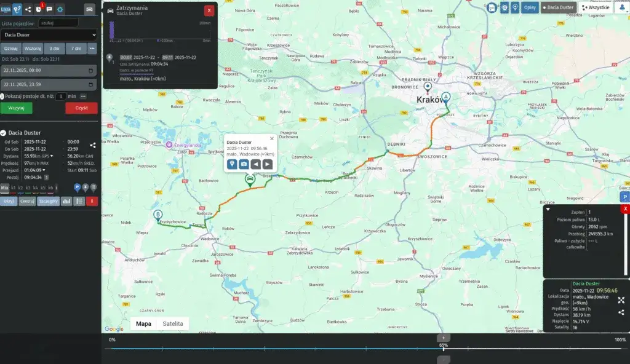The image size is (630, 364).
Task: Toggle the list markers pin icon
Action: [x=94, y=187]
